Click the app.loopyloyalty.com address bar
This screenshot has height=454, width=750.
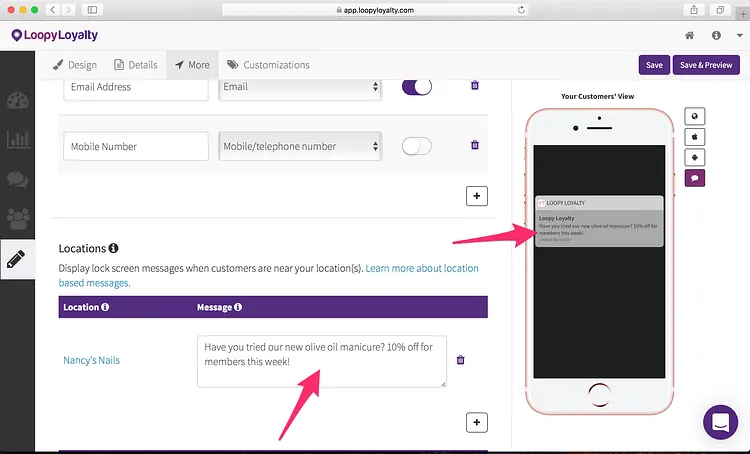point(375,10)
